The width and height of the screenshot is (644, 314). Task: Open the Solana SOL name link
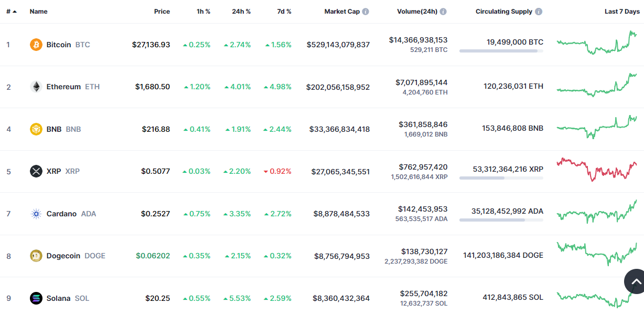(x=68, y=298)
